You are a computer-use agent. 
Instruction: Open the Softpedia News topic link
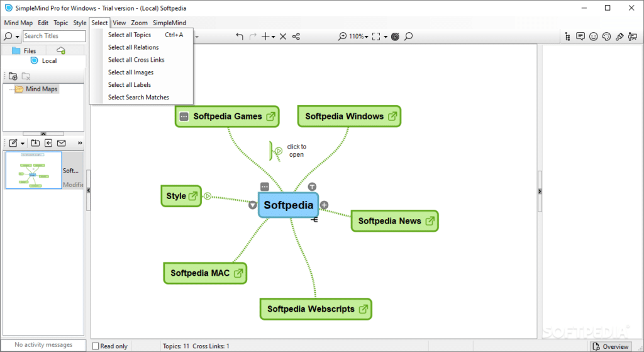click(430, 221)
